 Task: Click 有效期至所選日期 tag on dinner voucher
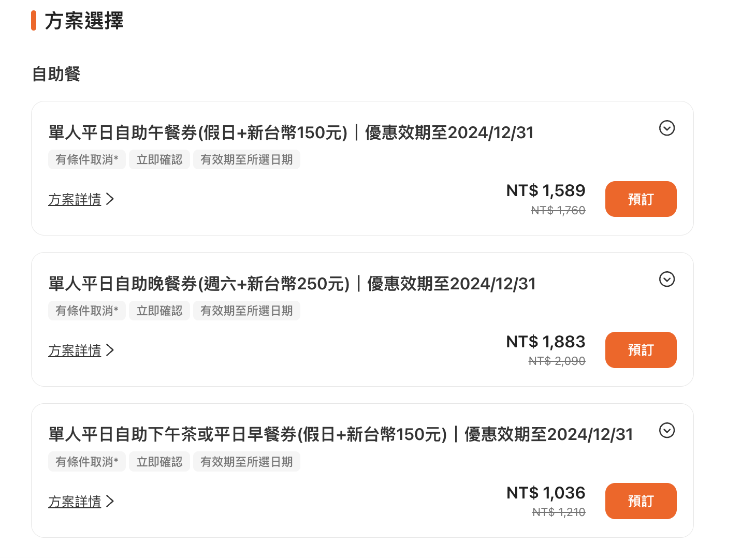(246, 311)
